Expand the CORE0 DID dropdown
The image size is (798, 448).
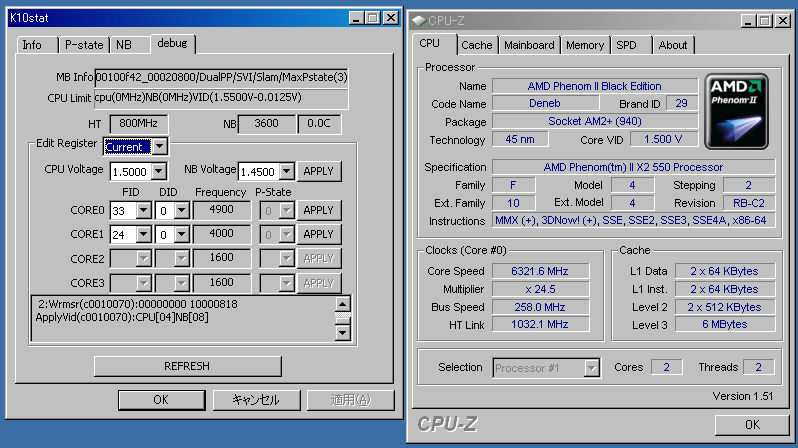(x=182, y=210)
